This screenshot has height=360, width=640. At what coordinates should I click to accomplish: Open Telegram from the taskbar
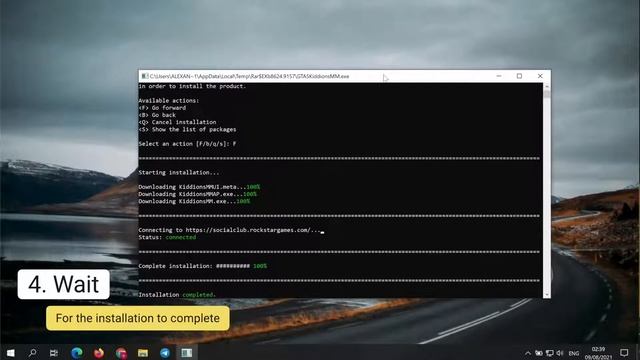tap(165, 353)
